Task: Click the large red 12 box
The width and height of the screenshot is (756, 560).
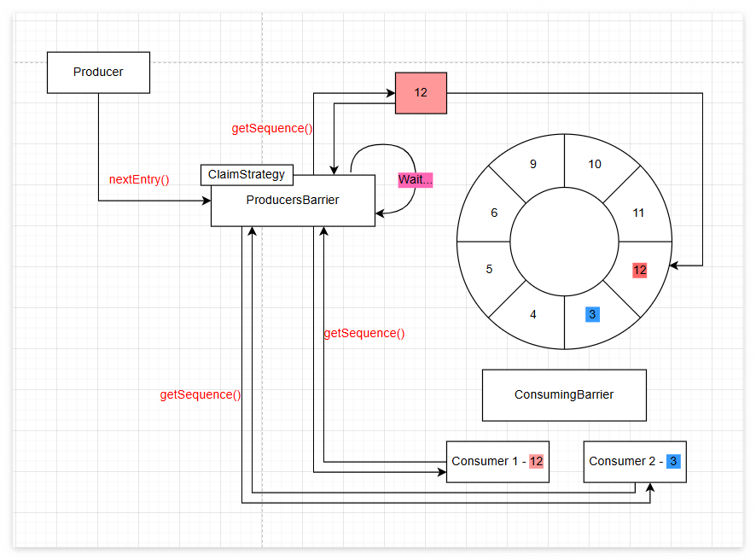Action: [421, 93]
